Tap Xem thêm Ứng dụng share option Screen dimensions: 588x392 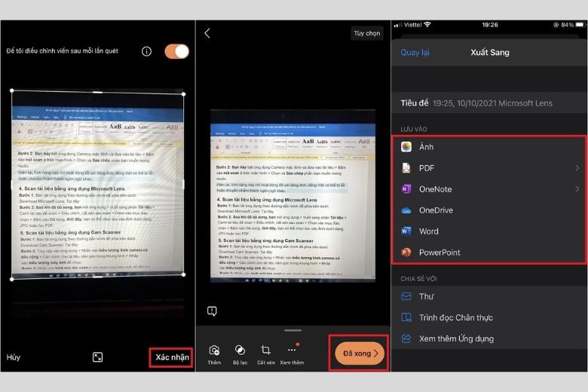tap(489, 338)
